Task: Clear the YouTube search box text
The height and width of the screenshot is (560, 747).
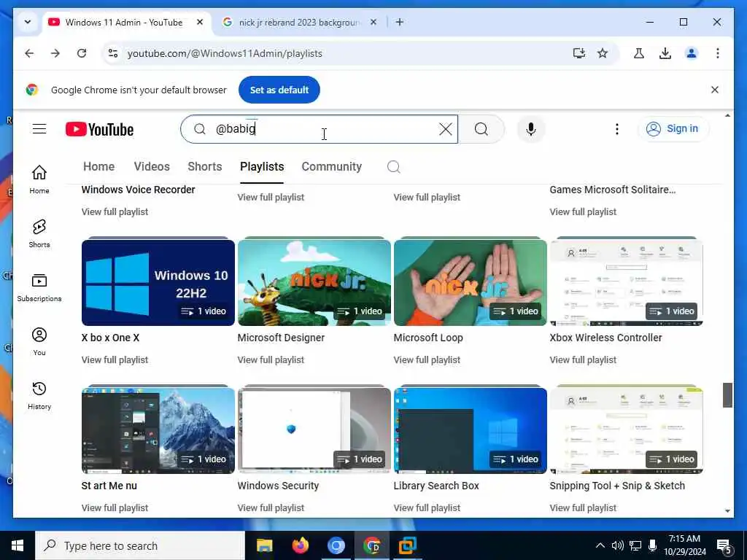Action: click(446, 129)
